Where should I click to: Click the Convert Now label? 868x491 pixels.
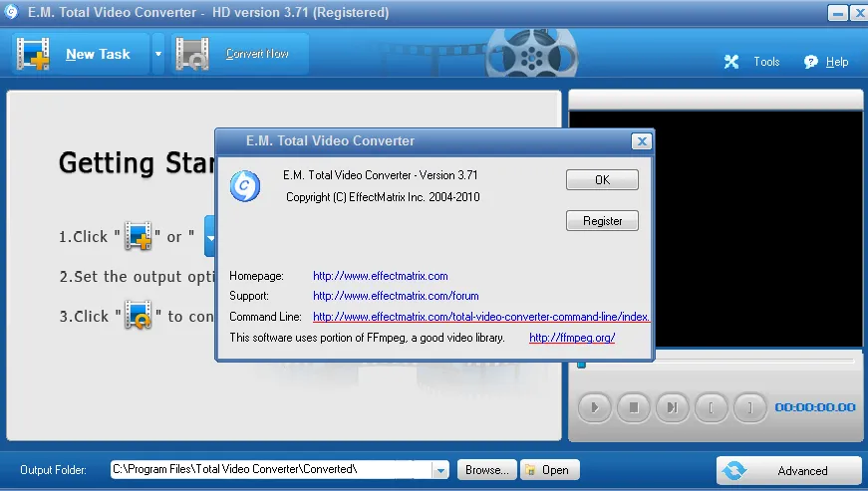click(257, 54)
